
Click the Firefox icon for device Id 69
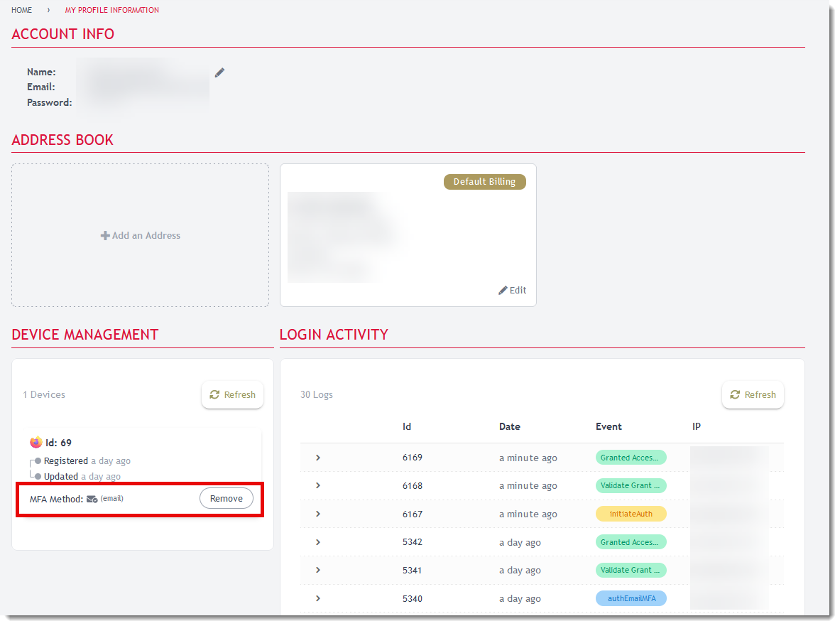coord(36,442)
